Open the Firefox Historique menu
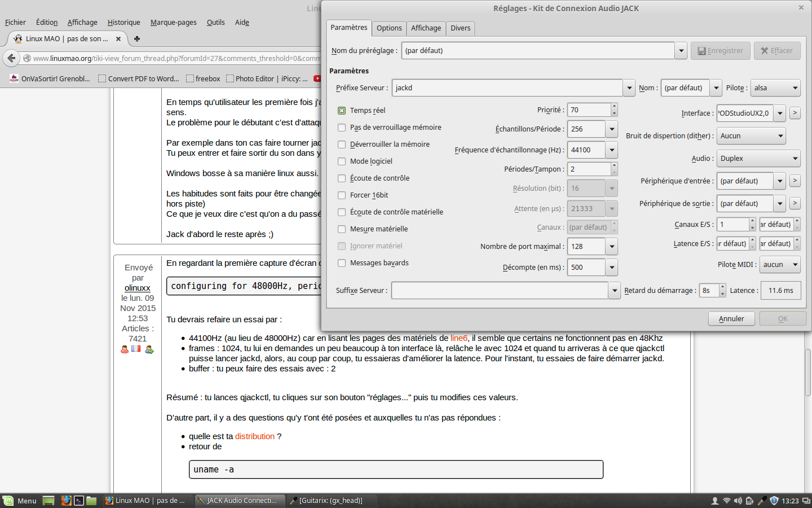Image resolution: width=812 pixels, height=508 pixels. coord(124,23)
